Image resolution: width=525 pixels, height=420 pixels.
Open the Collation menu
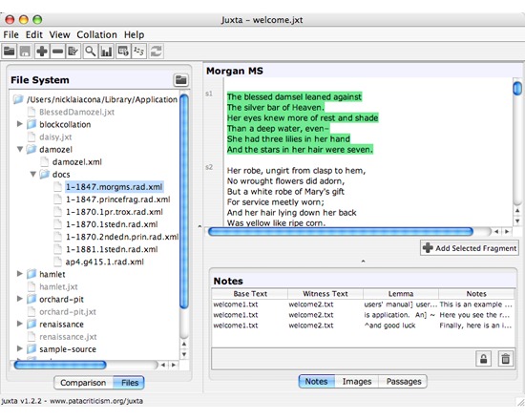point(96,34)
